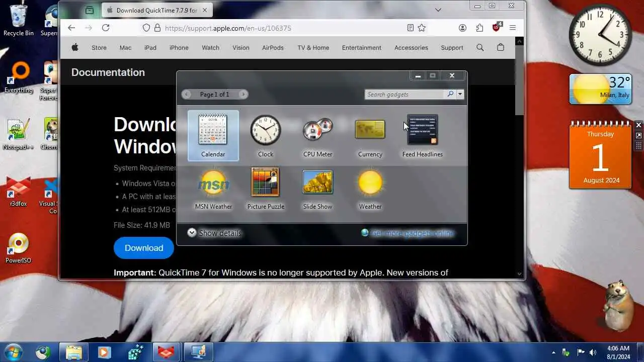The image size is (644, 362).
Task: Open File Explorer taskbar icon
Action: coord(73,352)
